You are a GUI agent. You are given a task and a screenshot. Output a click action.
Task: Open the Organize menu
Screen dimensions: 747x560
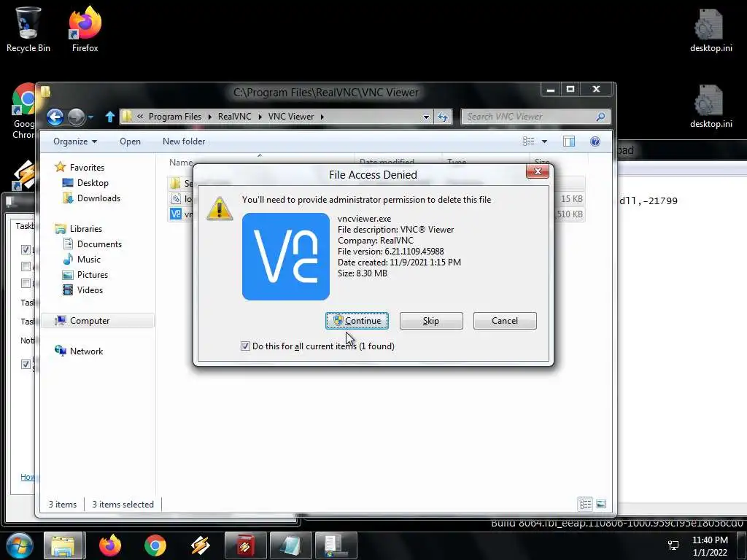[75, 141]
